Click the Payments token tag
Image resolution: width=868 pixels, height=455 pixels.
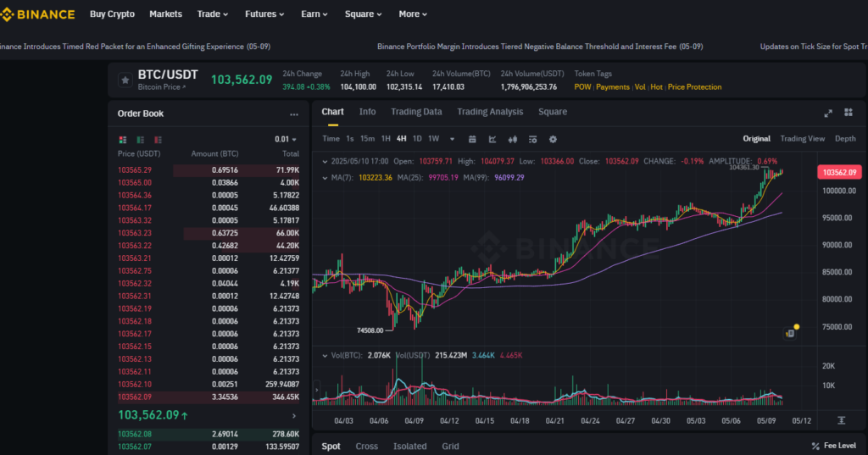click(613, 87)
